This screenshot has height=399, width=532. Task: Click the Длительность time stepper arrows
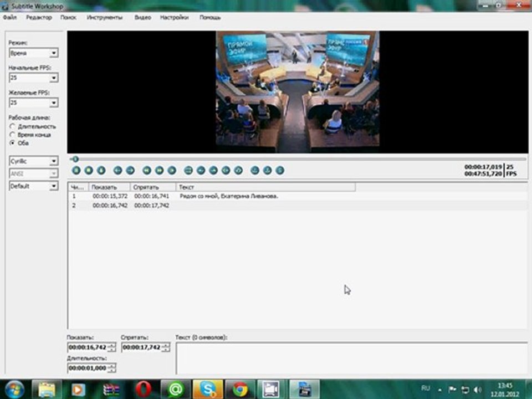tap(111, 368)
